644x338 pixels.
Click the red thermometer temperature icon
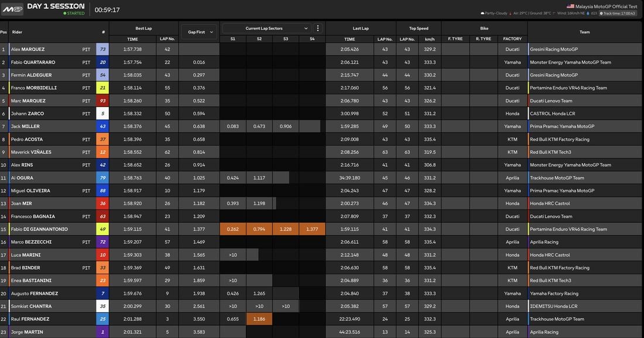510,13
